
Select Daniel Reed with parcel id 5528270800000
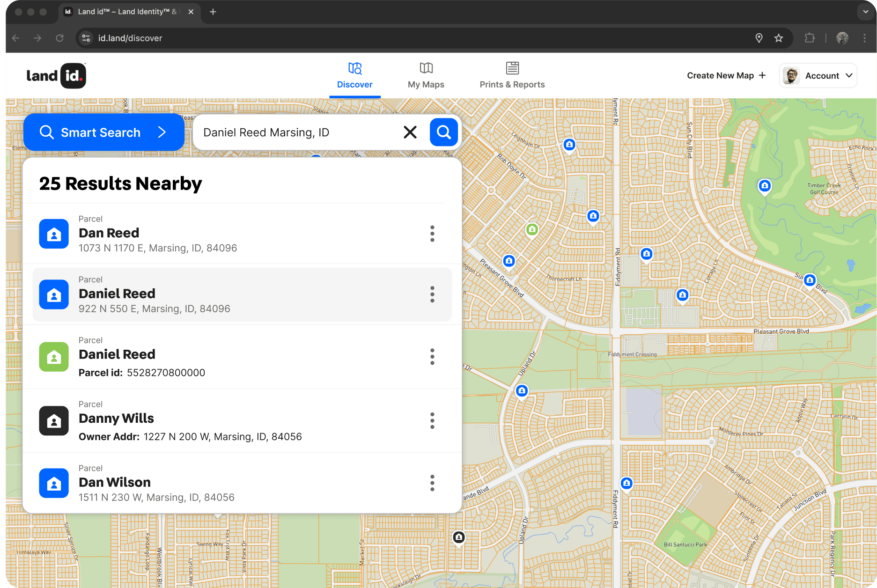(242, 357)
